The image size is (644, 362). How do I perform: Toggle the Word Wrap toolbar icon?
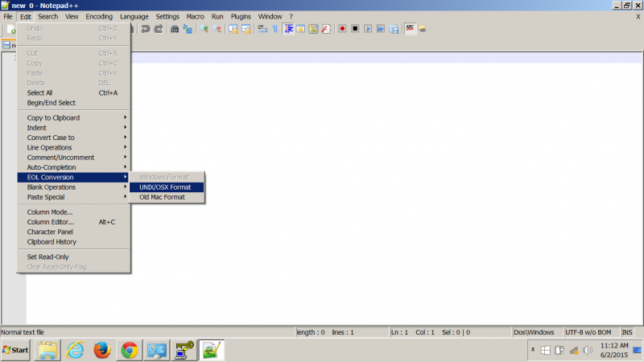262,29
